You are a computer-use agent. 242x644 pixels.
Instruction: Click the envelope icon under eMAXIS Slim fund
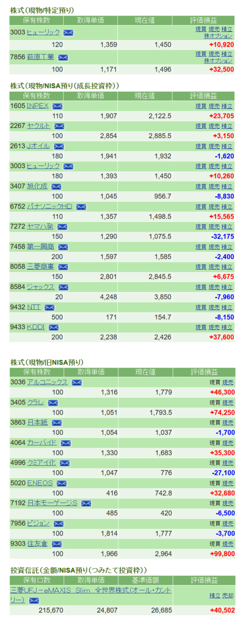click(34, 600)
